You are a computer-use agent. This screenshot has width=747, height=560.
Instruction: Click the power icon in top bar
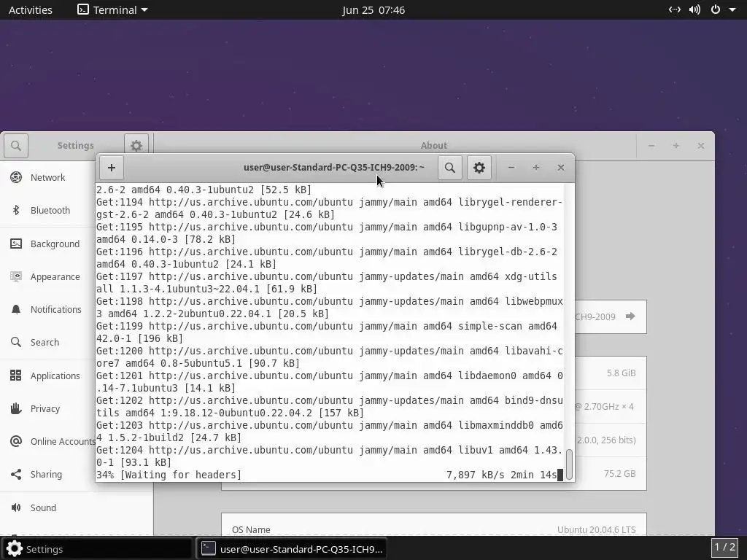click(716, 9)
